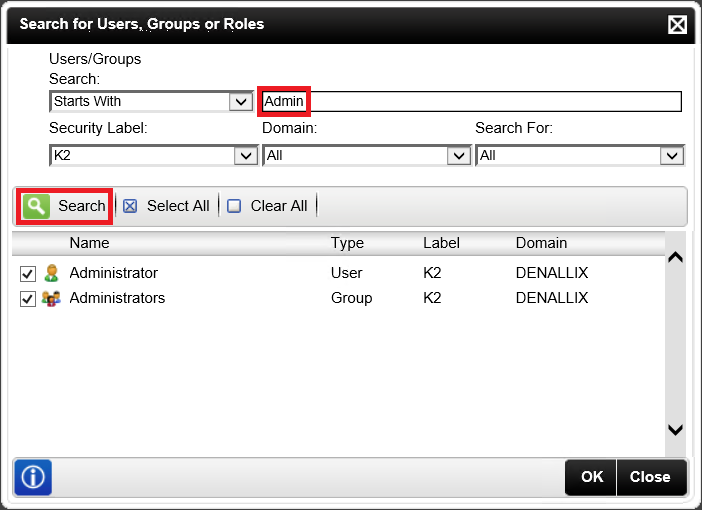Confirm selection with the OK button
Image resolution: width=702 pixels, height=510 pixels.
[591, 477]
